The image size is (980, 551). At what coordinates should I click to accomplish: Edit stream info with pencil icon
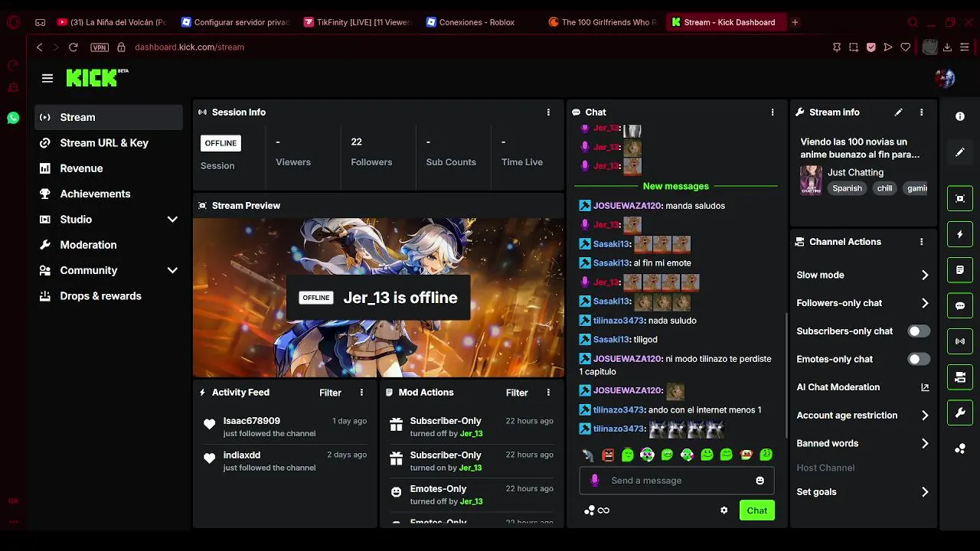[899, 112]
